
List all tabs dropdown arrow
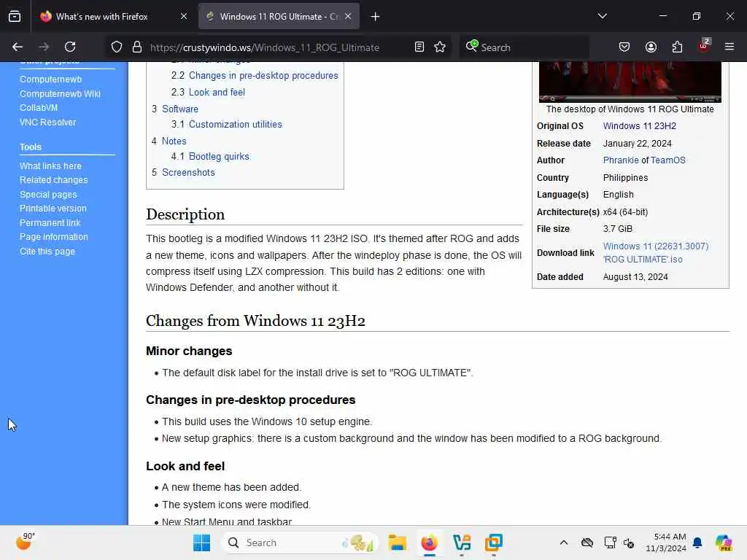tap(602, 16)
